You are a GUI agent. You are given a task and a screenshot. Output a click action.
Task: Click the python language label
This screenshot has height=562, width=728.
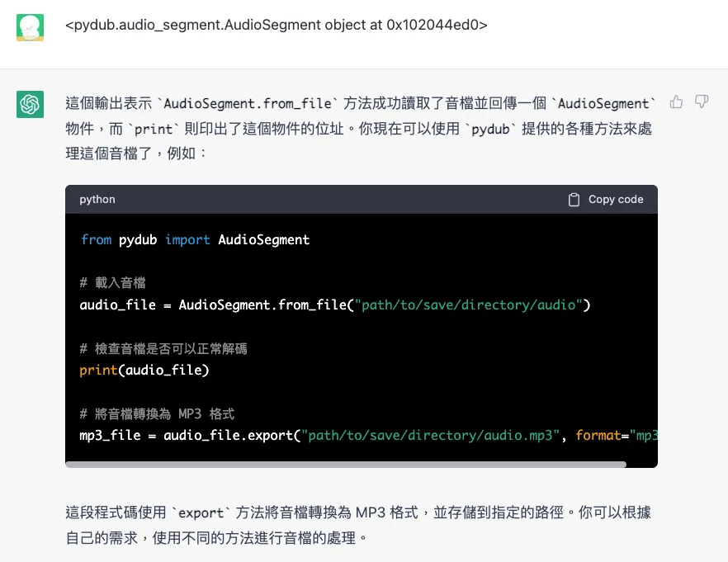point(97,200)
